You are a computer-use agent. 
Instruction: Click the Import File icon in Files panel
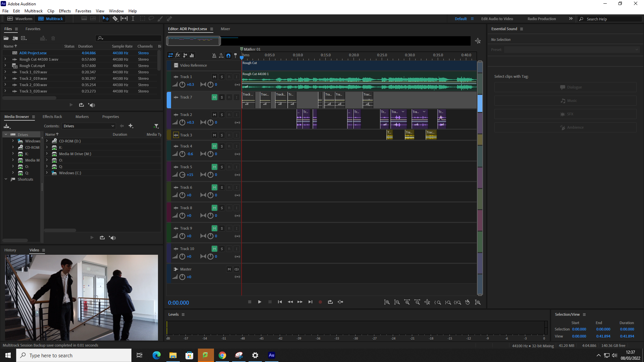tap(15, 38)
